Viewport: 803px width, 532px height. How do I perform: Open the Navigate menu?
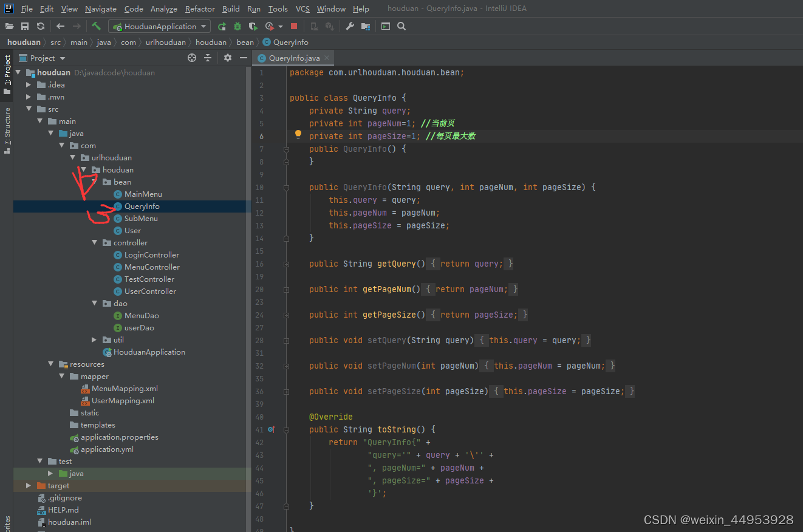pyautogui.click(x=101, y=9)
